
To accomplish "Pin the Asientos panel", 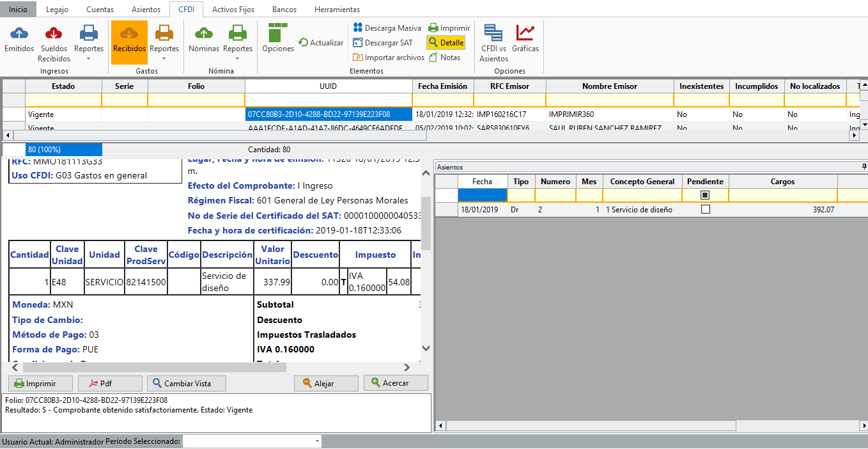I will coord(864,166).
